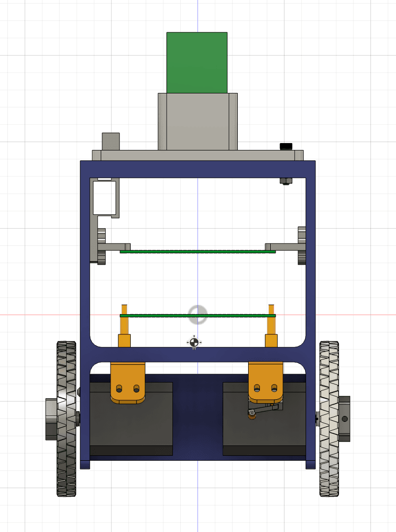This screenshot has height=532, width=396.
Task: Select the right treaded wheel
Action: point(329,419)
